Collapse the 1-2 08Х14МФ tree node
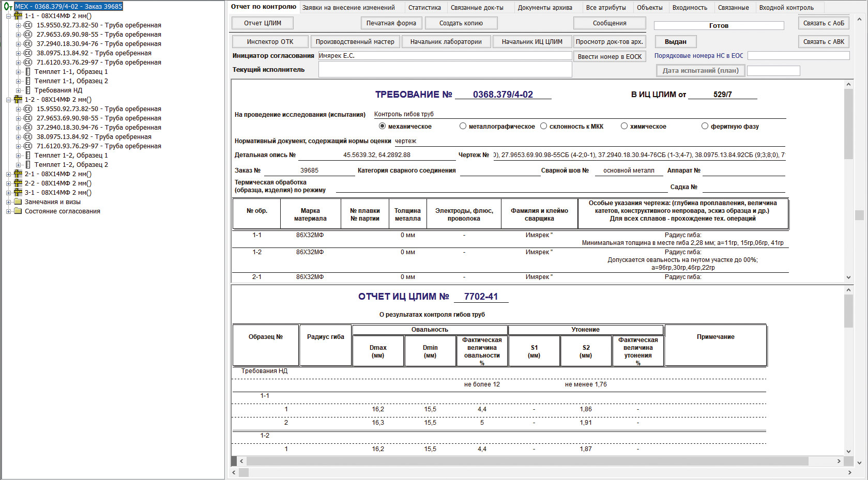The height and width of the screenshot is (480, 868). click(x=8, y=100)
